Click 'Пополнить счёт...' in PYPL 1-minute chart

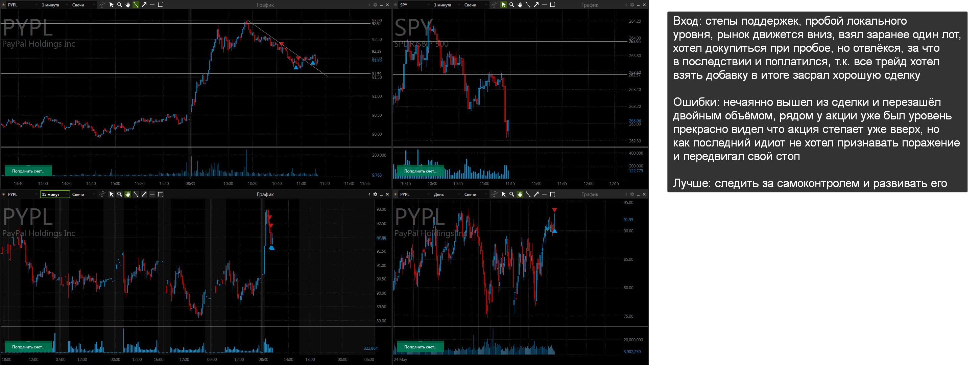point(28,171)
